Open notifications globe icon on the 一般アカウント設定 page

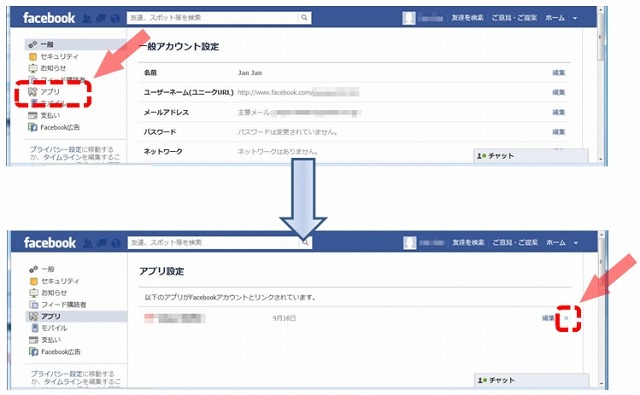(115, 18)
